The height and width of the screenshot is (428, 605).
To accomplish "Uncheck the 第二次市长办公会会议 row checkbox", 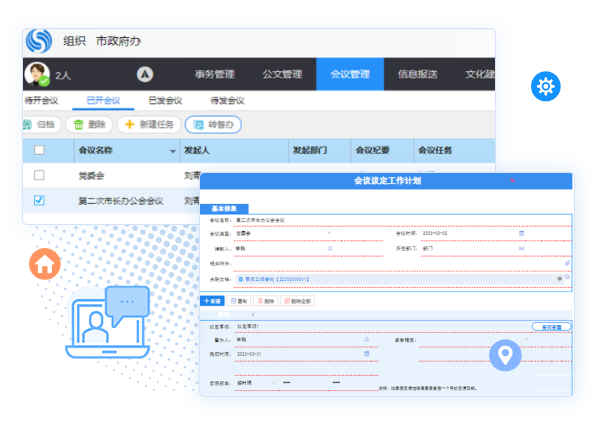I will tap(39, 200).
